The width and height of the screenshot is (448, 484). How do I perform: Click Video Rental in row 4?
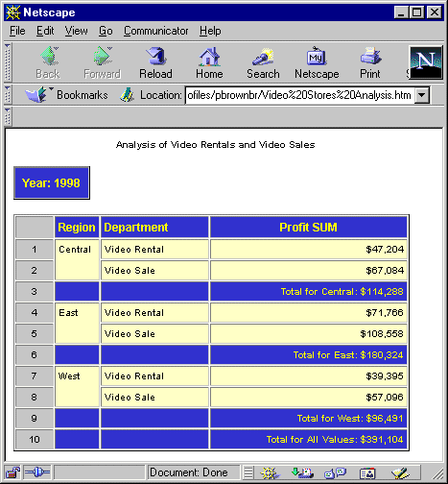pyautogui.click(x=154, y=312)
